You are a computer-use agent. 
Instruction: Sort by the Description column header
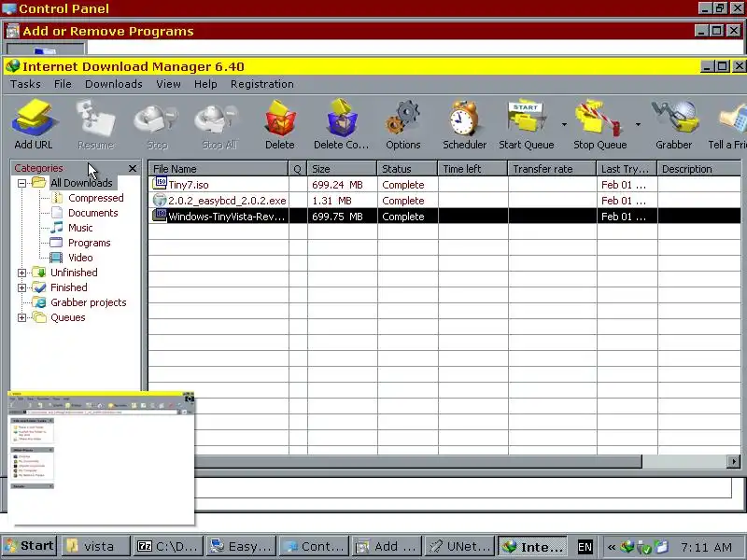tap(698, 169)
